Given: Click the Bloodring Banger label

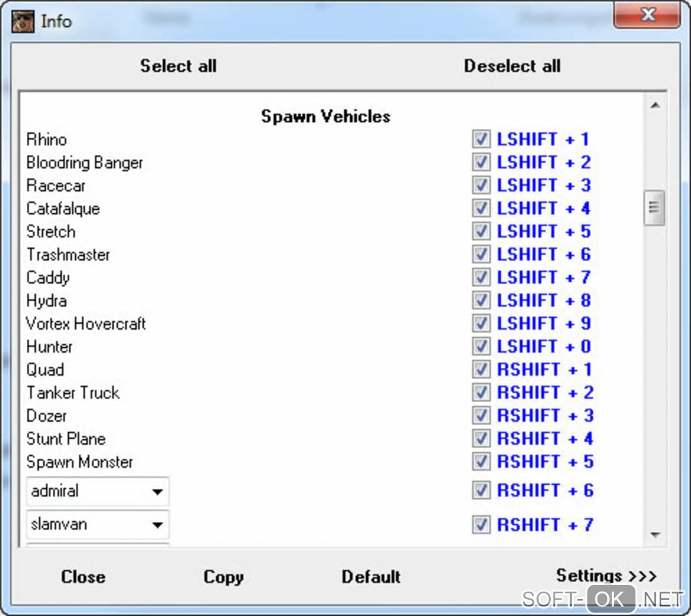Looking at the screenshot, I should point(85,163).
